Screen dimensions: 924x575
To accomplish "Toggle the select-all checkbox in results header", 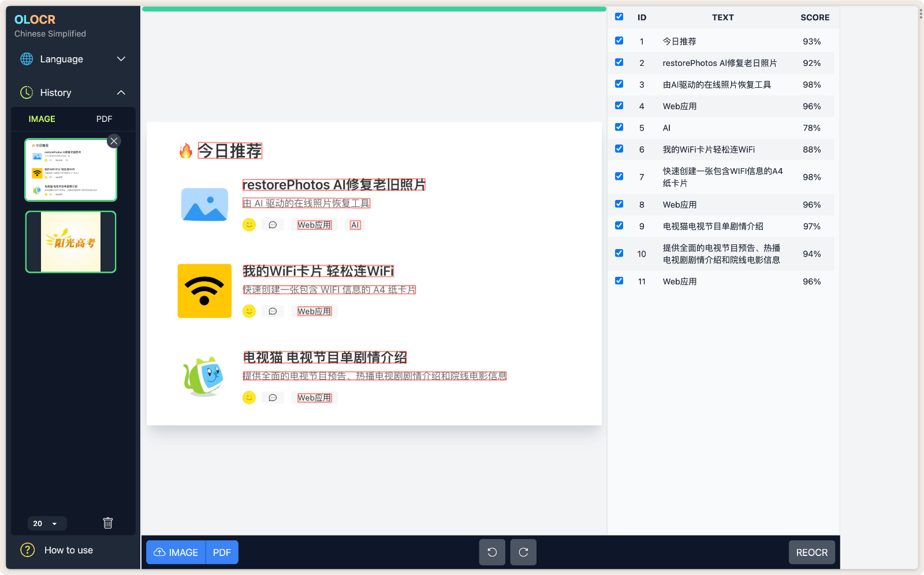I will 619,17.
